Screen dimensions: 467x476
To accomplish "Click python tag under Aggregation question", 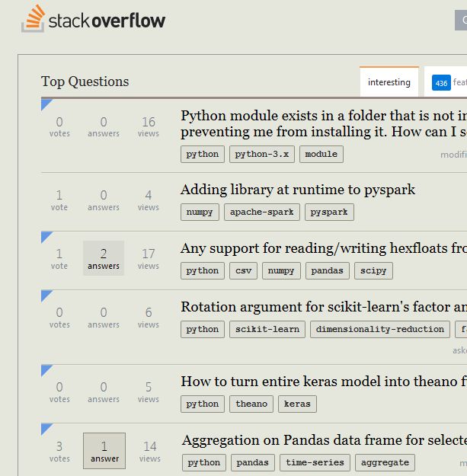I will (x=204, y=462).
